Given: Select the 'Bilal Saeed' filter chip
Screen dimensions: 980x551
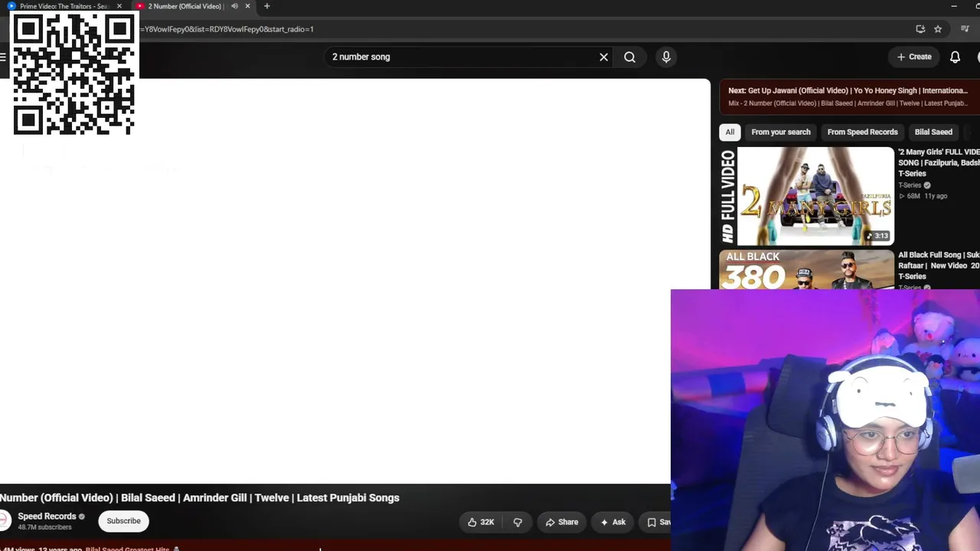Looking at the screenshot, I should pyautogui.click(x=933, y=132).
